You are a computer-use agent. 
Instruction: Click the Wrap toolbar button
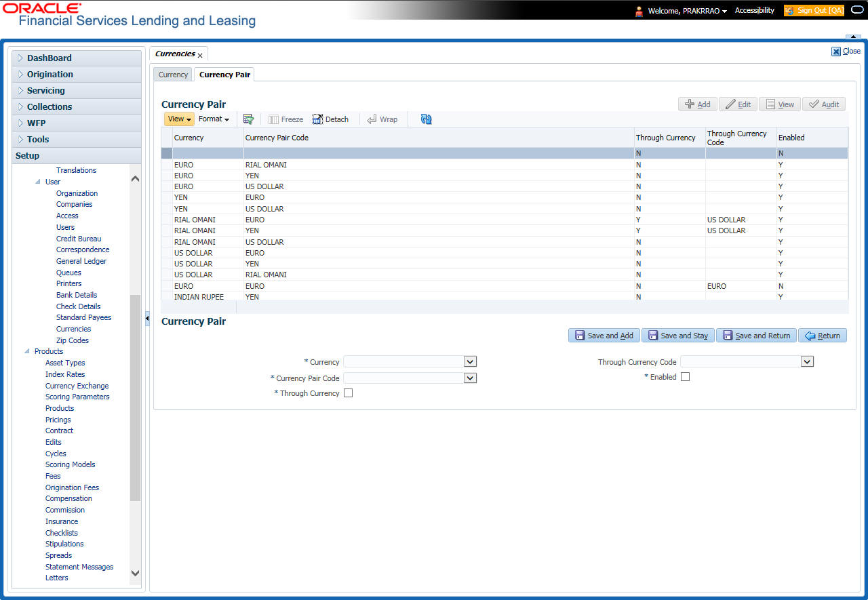(382, 119)
